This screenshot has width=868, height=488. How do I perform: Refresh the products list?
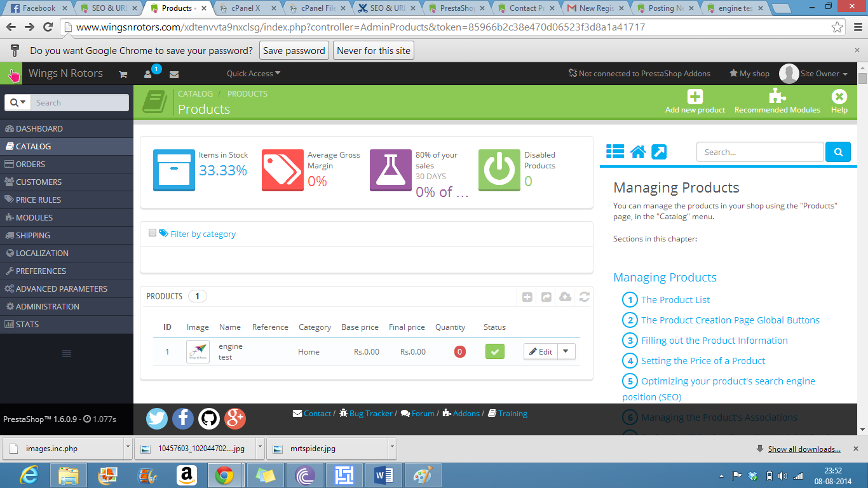[x=584, y=297]
